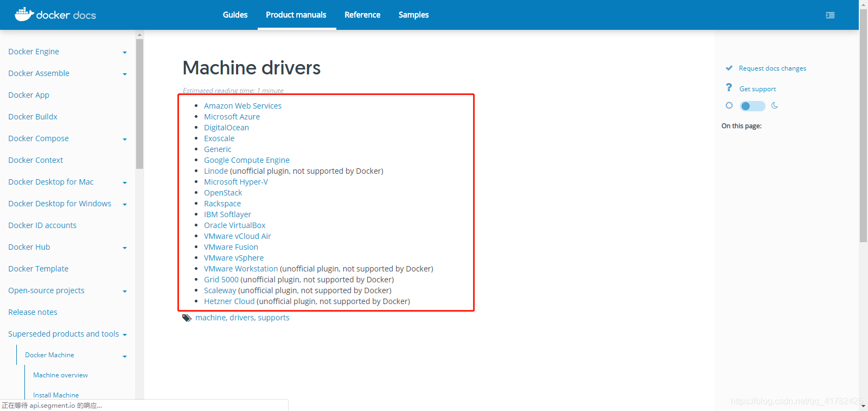Open Docker ID accounts in the sidebar
Image resolution: width=868 pixels, height=411 pixels.
[42, 225]
